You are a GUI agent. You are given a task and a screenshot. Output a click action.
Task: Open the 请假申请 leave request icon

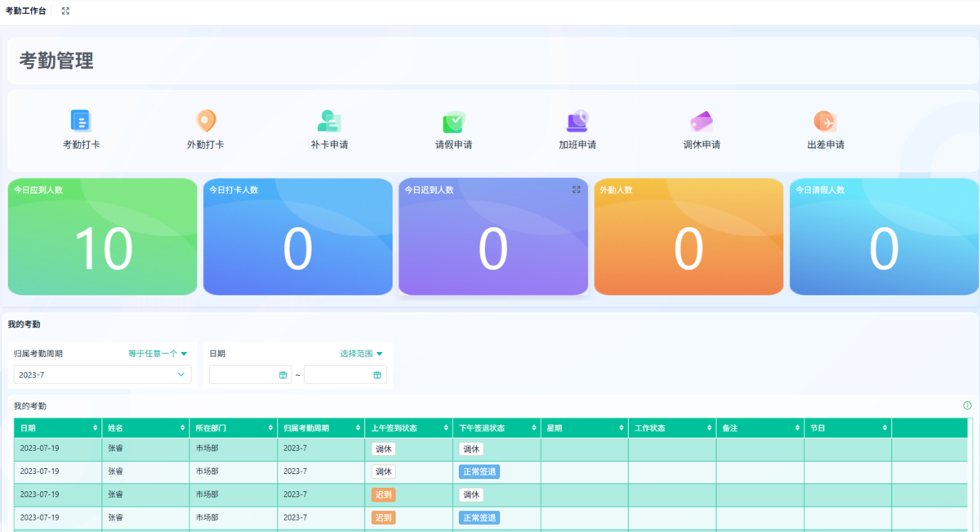coord(453,122)
